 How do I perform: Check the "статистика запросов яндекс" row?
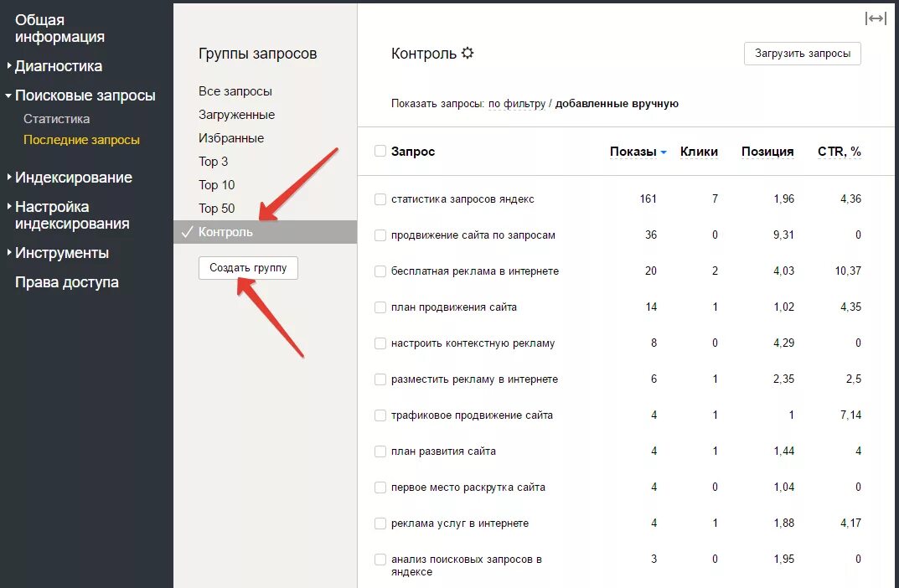pos(380,199)
